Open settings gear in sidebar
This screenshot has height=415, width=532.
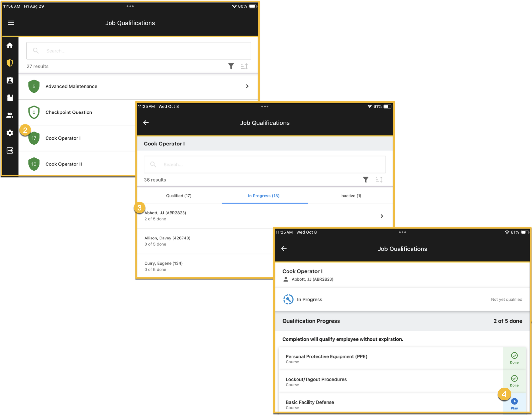(10, 133)
